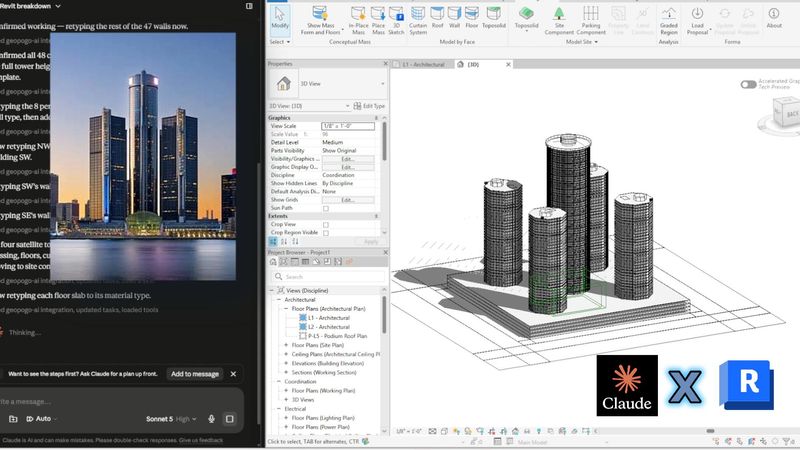Screen dimensions: 800x450
Task: Click the Project Browser search field
Action: [x=329, y=277]
